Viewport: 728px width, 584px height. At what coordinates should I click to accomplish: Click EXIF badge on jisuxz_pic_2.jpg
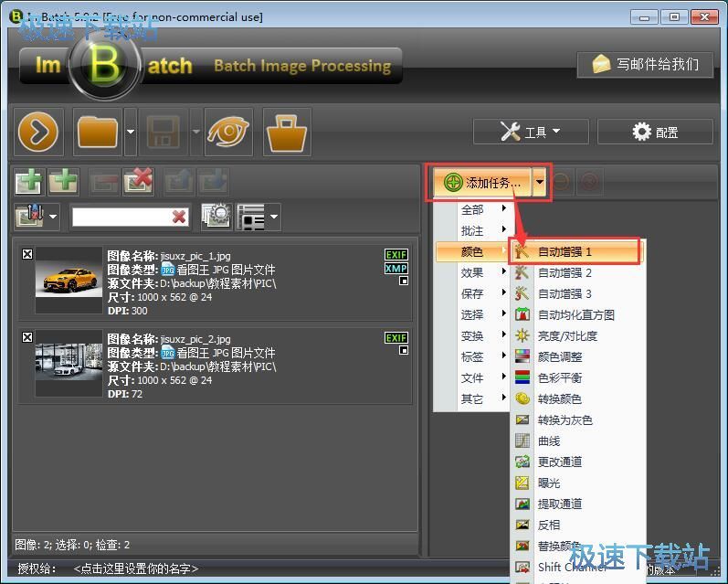[396, 338]
